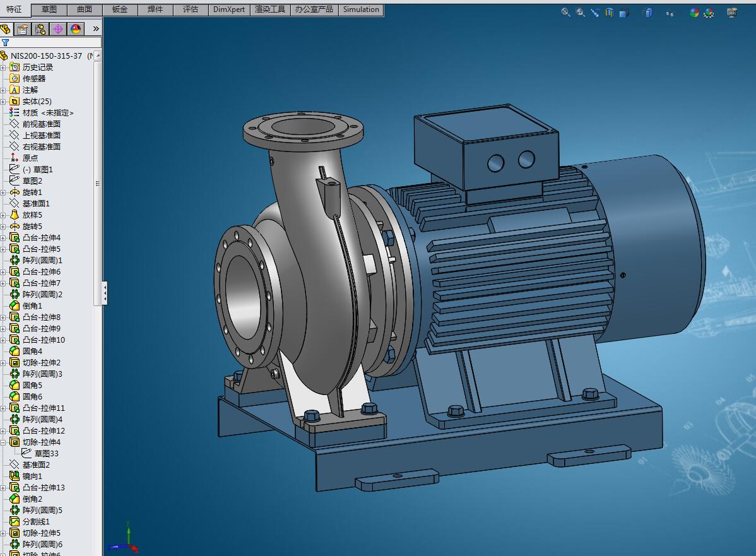
Task: Show more panel tabs with double chevron
Action: (96, 29)
